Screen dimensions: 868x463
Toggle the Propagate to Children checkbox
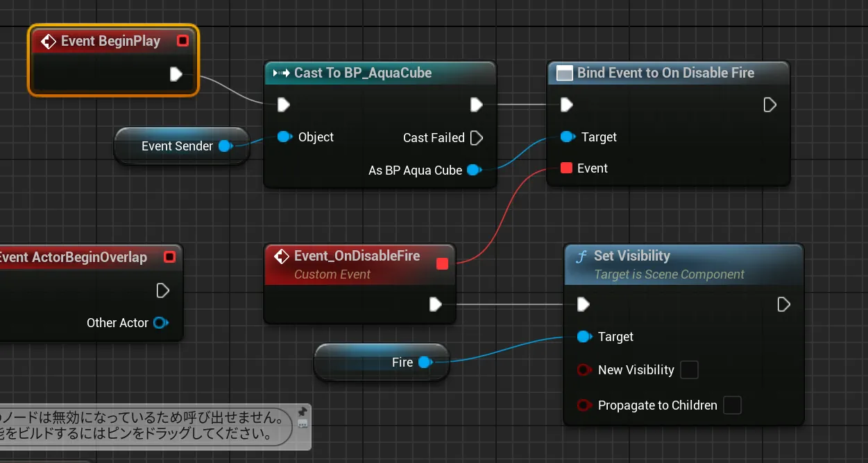point(732,405)
